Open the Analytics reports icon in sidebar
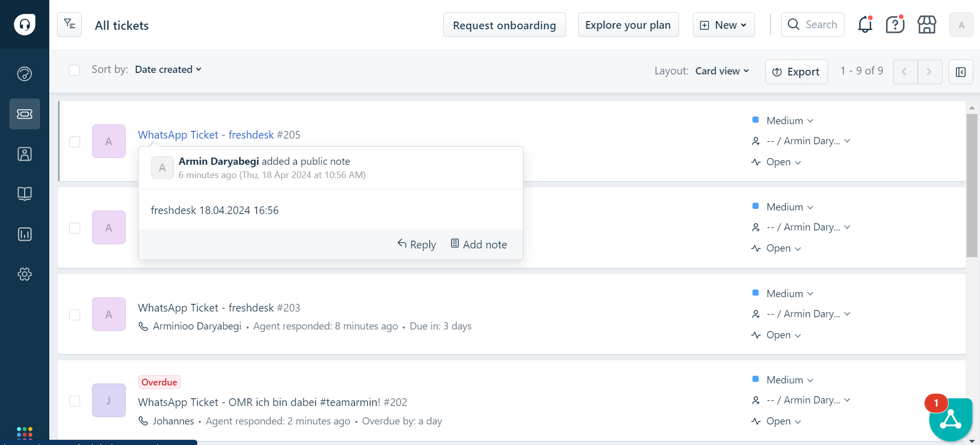 tap(25, 234)
